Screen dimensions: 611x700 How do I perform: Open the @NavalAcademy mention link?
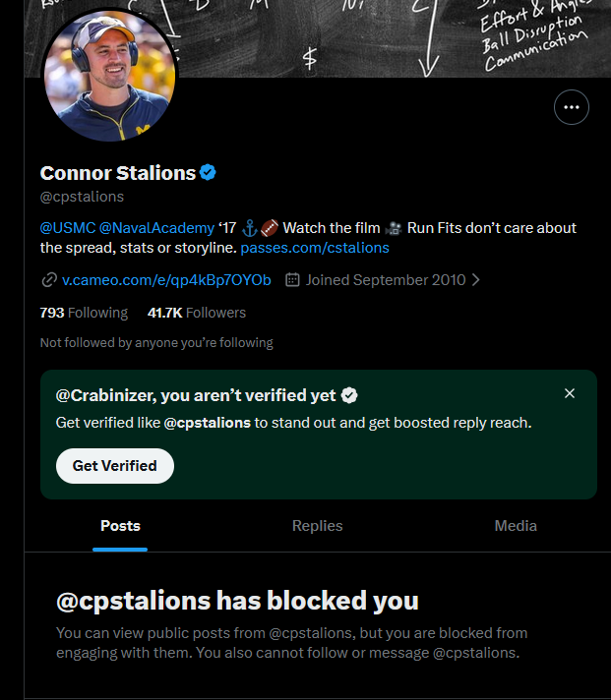click(156, 228)
